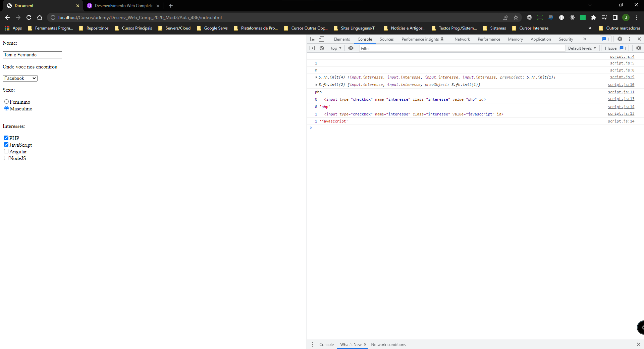This screenshot has width=644, height=349.
Task: Show the console sidebar
Action: (312, 48)
